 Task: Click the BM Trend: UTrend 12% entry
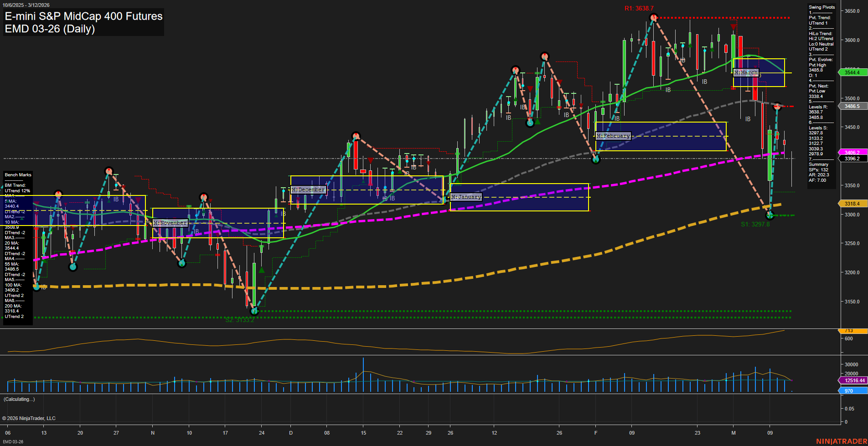click(x=17, y=188)
